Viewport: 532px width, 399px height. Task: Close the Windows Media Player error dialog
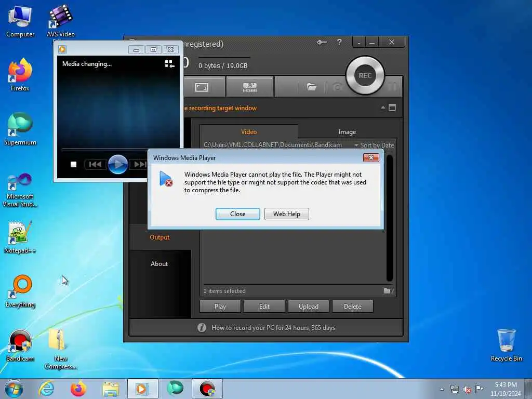pos(237,214)
